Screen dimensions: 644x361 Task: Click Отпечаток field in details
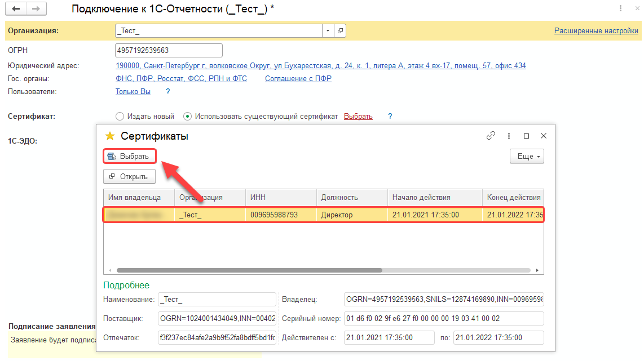(217, 338)
